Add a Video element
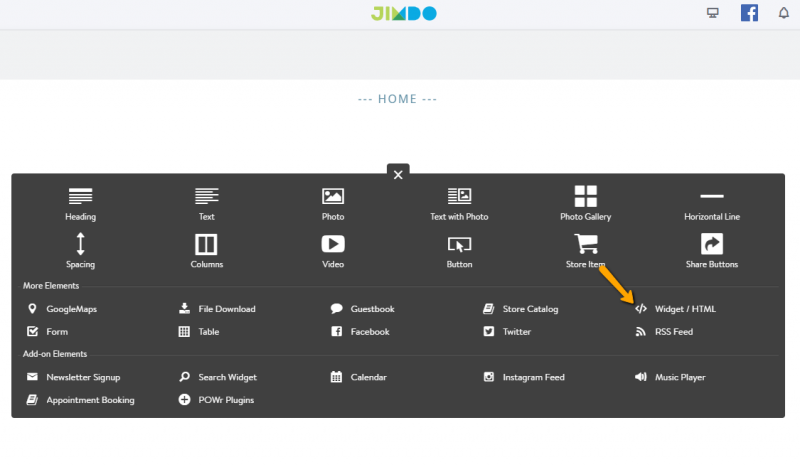Viewport: 800px width, 467px height. click(x=333, y=250)
